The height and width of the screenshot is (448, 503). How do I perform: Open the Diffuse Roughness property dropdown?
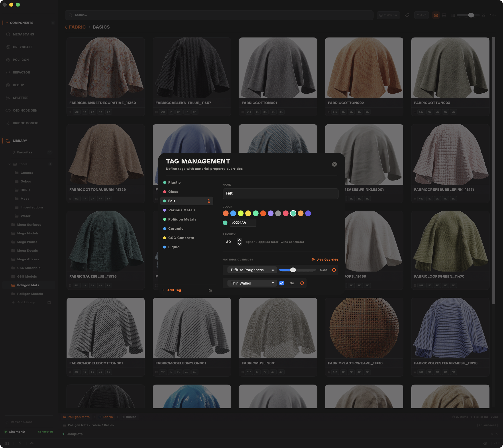pos(252,270)
